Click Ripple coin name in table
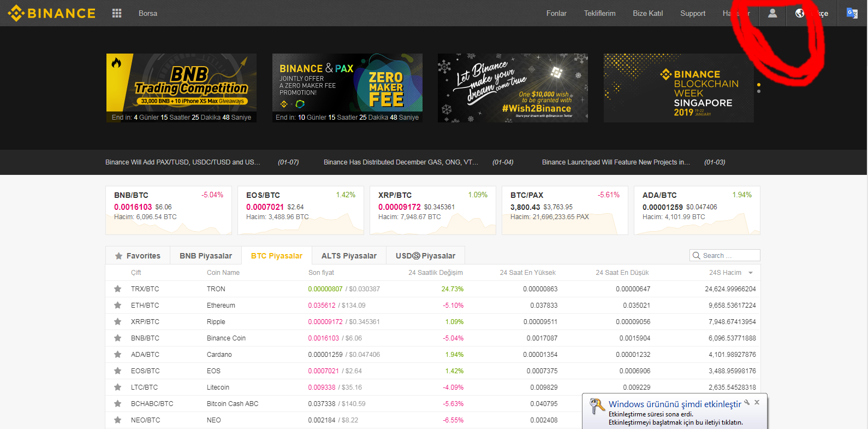The width and height of the screenshot is (868, 429). tap(216, 322)
